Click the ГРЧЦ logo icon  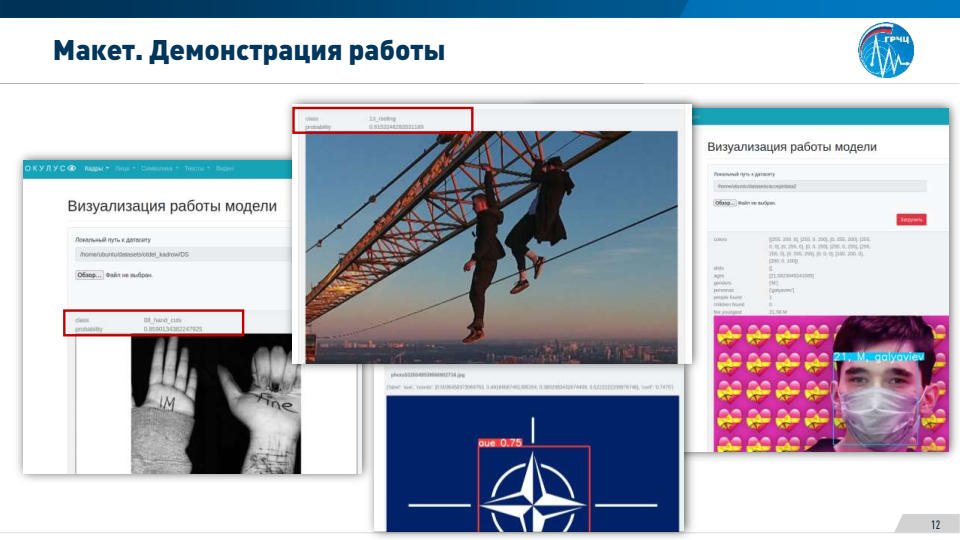(885, 51)
